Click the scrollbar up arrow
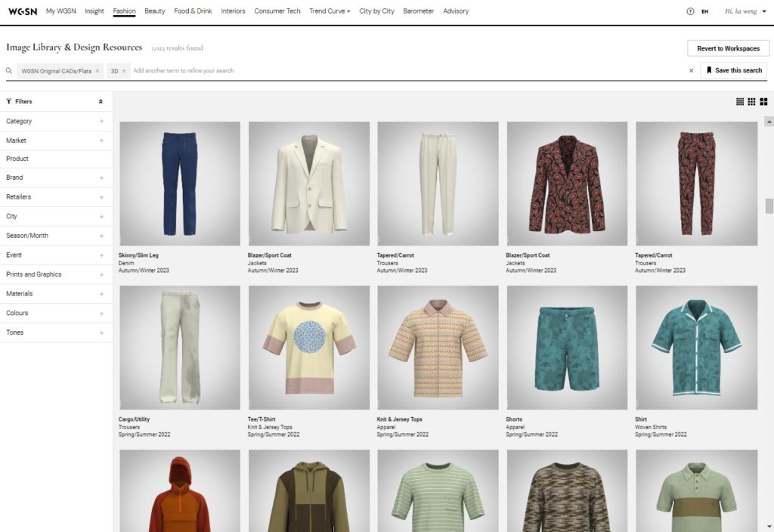774x532 pixels. pos(769,122)
